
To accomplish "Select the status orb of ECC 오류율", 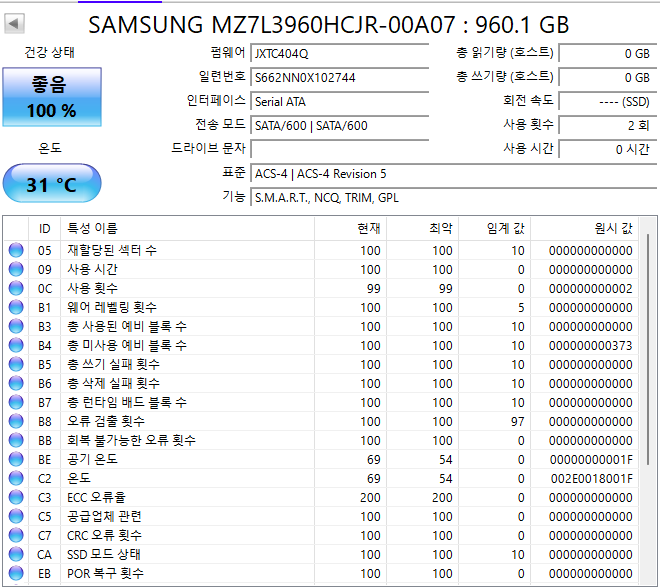I will pos(16,497).
